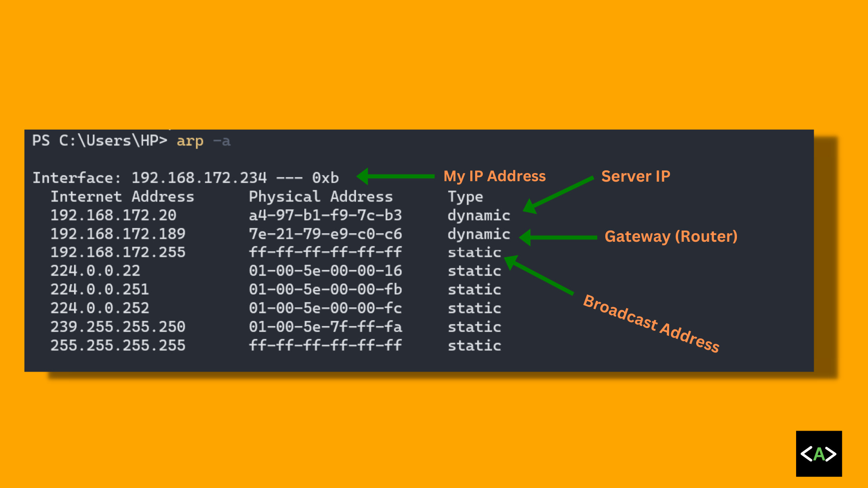868x488 pixels.
Task: Click the 'Gateway (Router)' annotation text
Action: coord(671,236)
